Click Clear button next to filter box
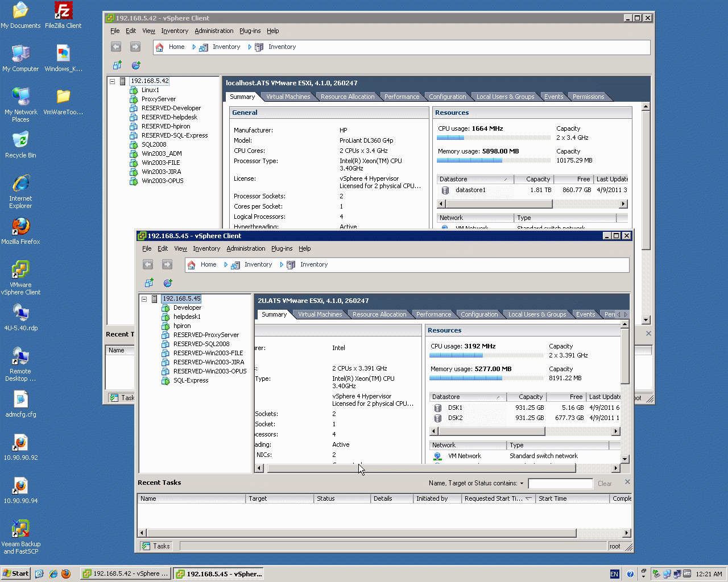Viewport: 728px width, 582px height. tap(605, 484)
